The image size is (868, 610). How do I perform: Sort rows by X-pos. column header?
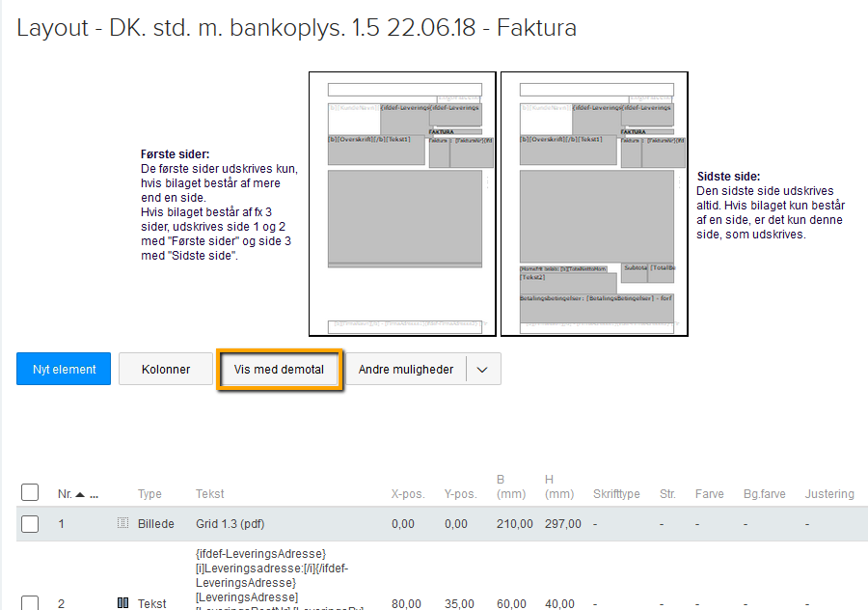408,493
